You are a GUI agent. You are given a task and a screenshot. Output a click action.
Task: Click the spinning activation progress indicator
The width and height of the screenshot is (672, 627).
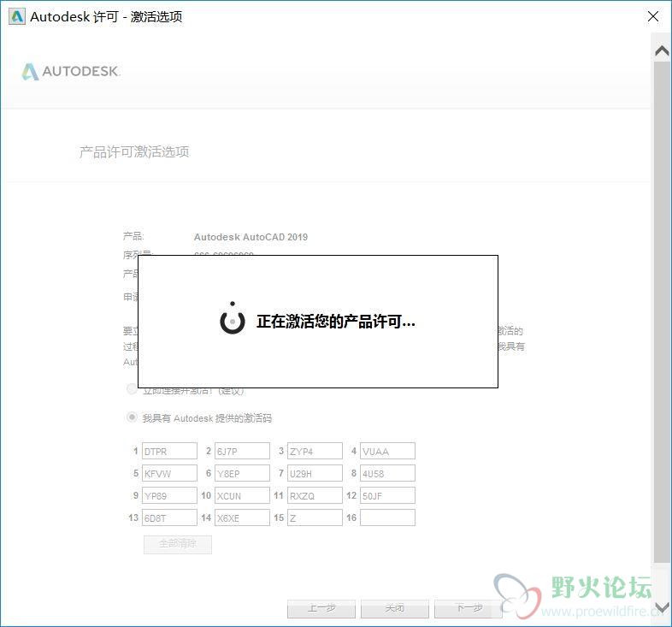coord(233,319)
